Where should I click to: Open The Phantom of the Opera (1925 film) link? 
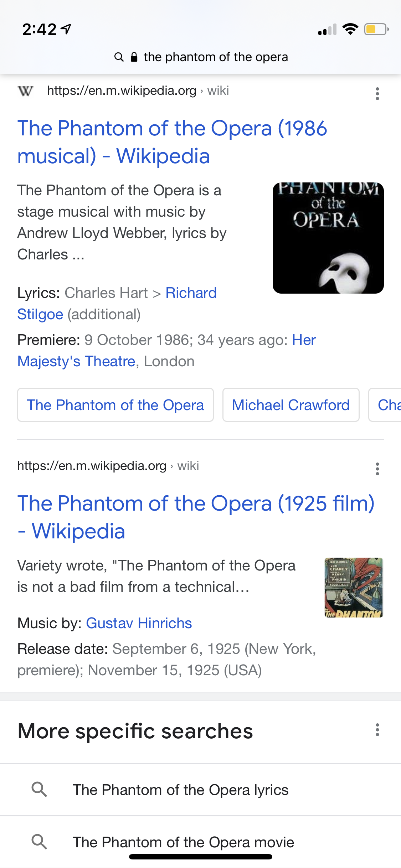point(195,517)
